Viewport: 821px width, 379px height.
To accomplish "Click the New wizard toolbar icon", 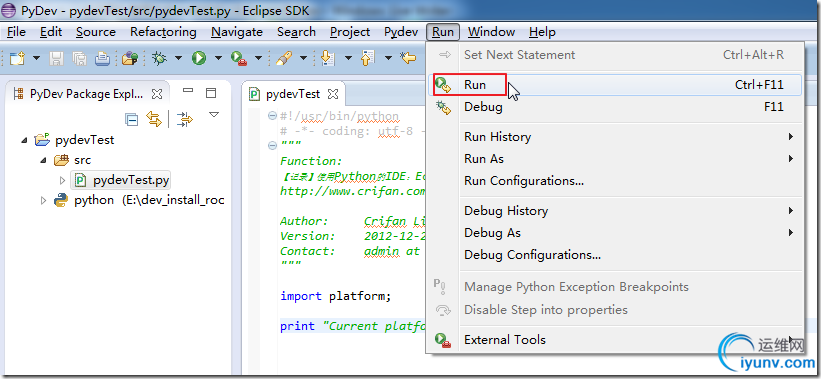I will 17,58.
